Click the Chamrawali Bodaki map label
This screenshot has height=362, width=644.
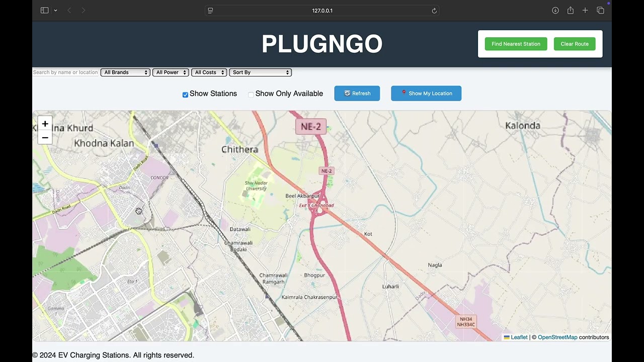click(x=238, y=246)
